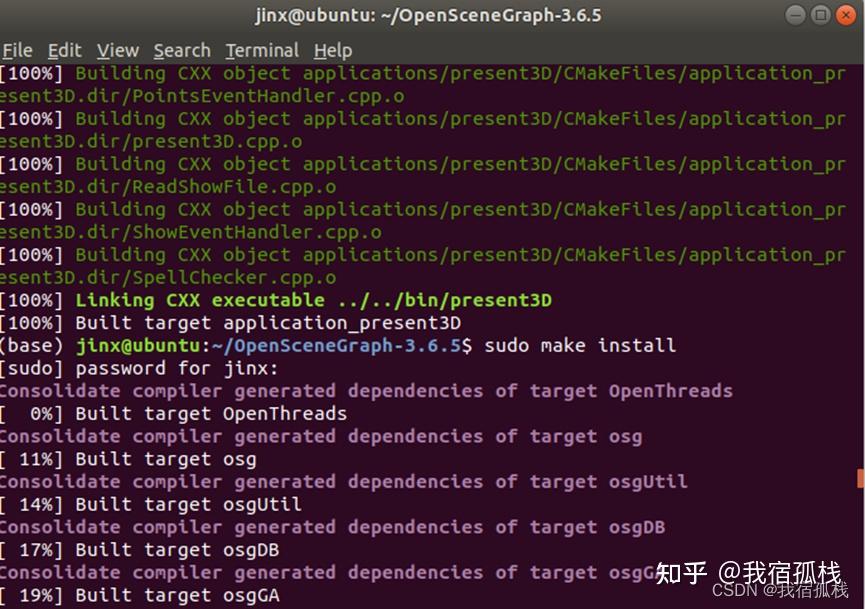Open the Terminal menu

(262, 50)
